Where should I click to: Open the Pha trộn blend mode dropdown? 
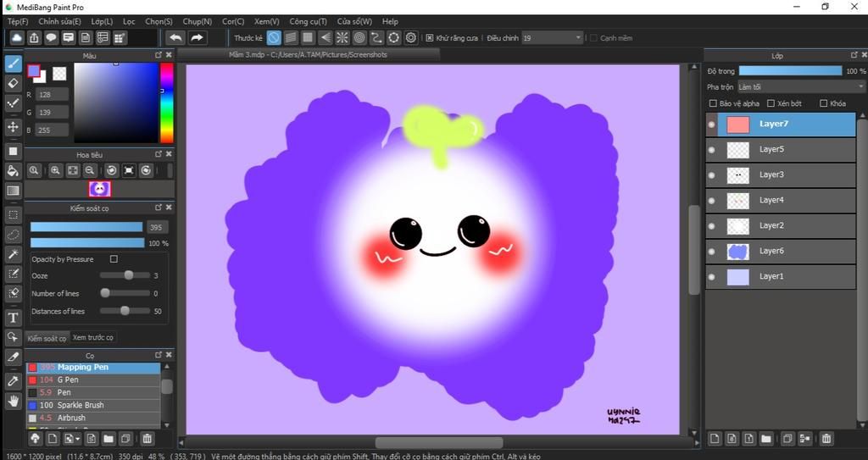click(x=800, y=87)
